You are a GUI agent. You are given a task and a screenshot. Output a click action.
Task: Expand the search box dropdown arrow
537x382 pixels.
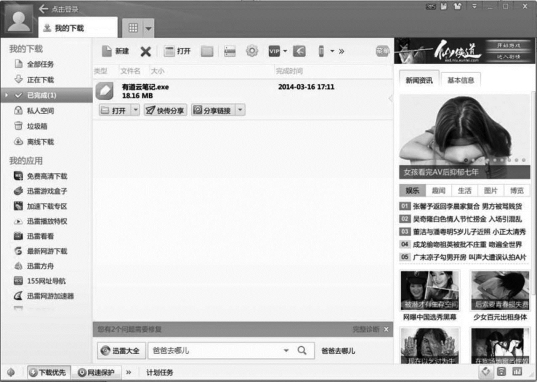pos(286,350)
